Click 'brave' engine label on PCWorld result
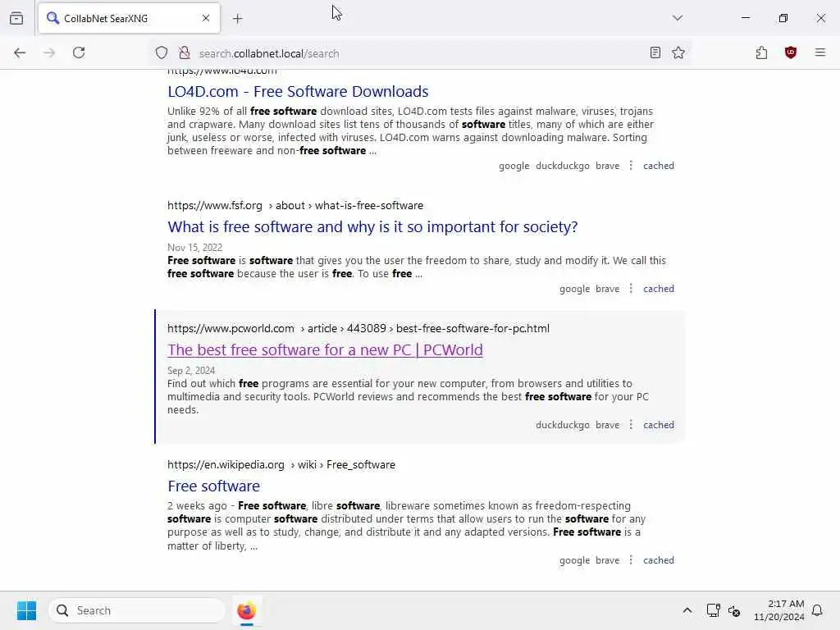840x630 pixels. click(x=608, y=425)
